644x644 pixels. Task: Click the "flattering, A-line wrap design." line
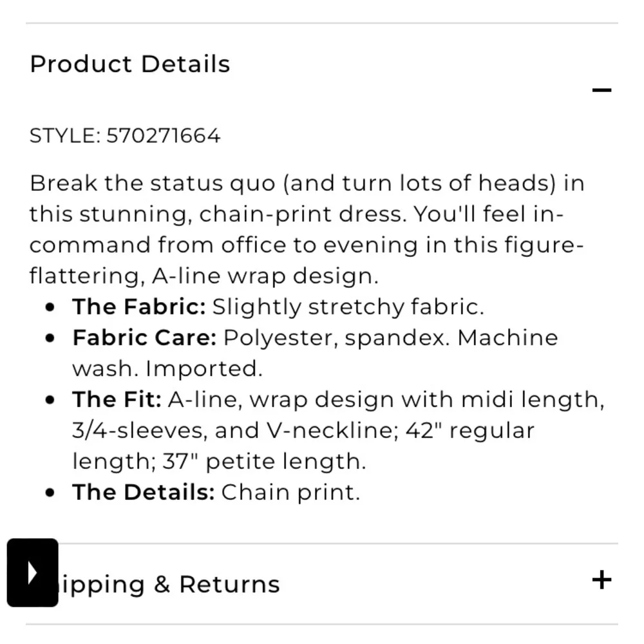(x=204, y=276)
